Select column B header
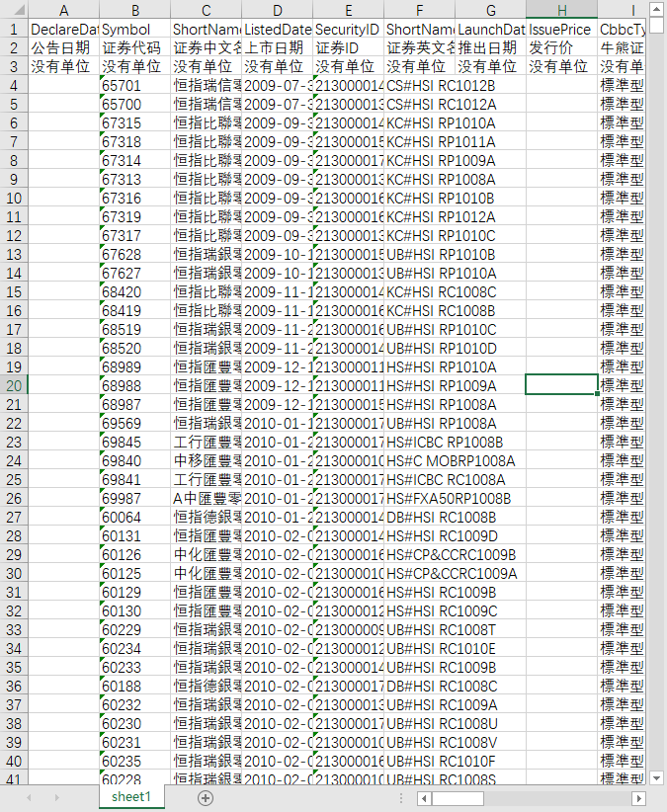The width and height of the screenshot is (667, 812). click(134, 9)
